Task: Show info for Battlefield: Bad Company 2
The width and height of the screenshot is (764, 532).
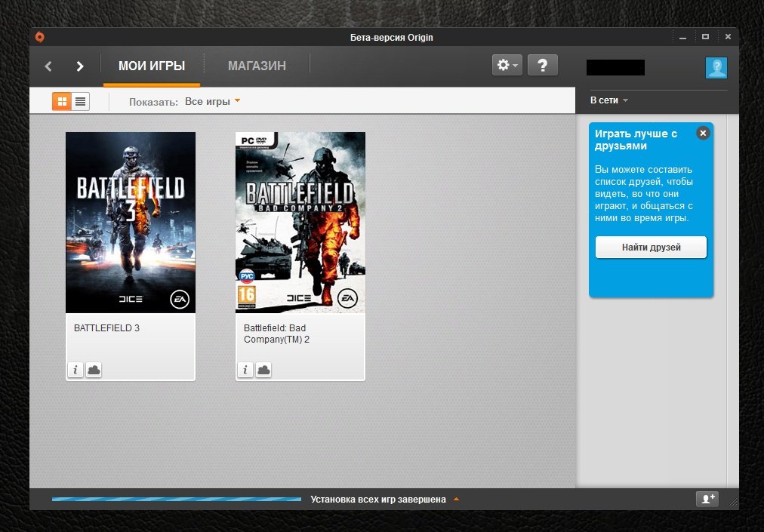Action: pyautogui.click(x=245, y=371)
